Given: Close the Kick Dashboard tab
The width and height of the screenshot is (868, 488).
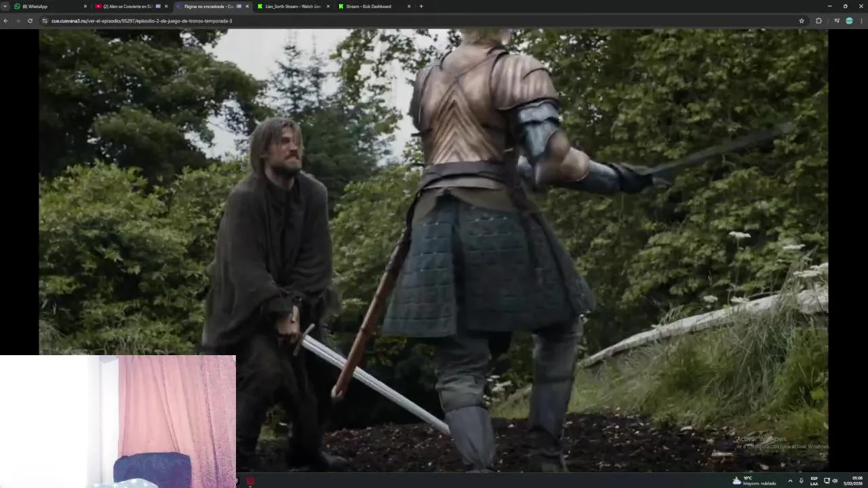Looking at the screenshot, I should click(x=409, y=6).
